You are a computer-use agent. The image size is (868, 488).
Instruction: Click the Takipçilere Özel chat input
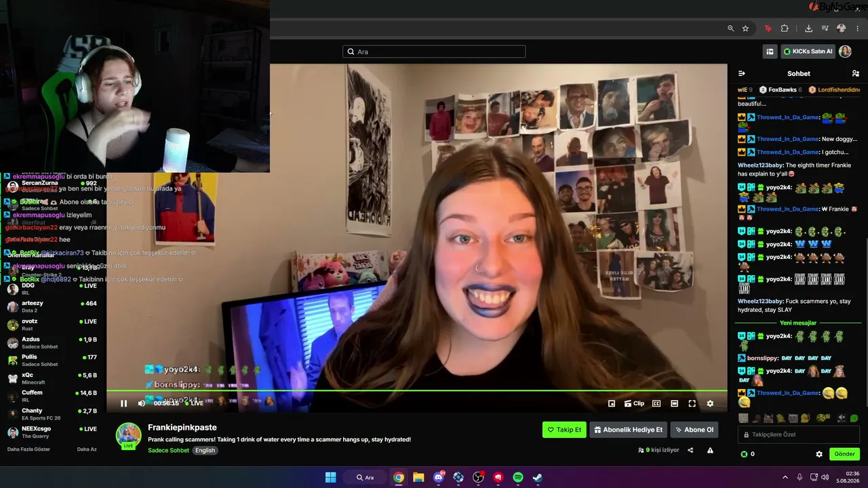[x=798, y=434]
